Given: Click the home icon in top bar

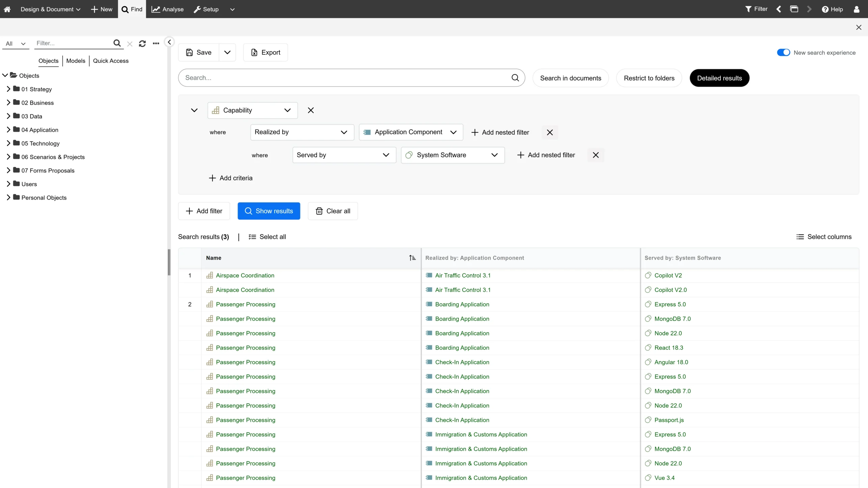Looking at the screenshot, I should coord(7,9).
